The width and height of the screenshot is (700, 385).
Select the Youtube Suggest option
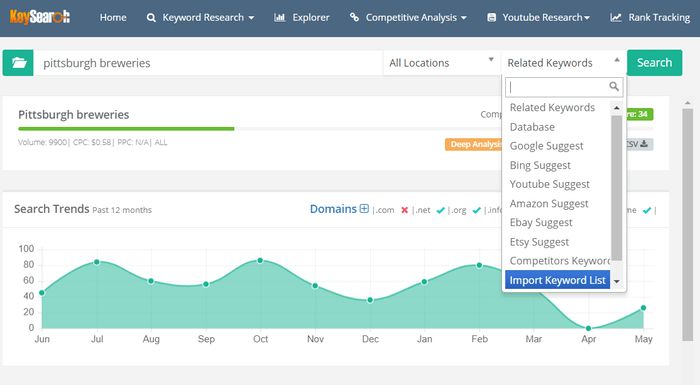[558, 184]
